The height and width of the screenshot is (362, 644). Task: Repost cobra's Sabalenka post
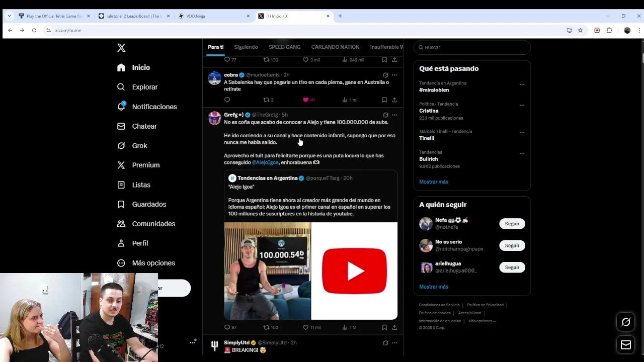tap(268, 100)
